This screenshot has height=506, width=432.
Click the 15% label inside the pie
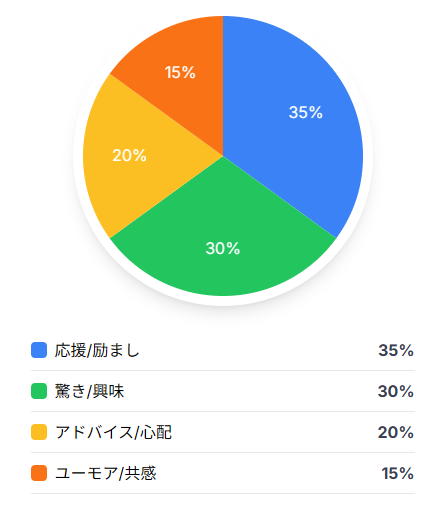180,72
